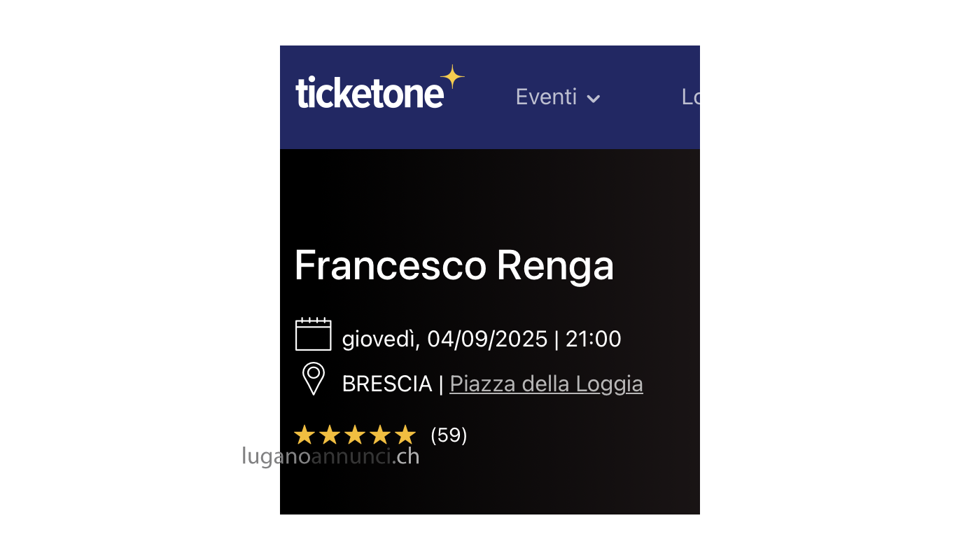Click the 21:00 start time
Image resolution: width=980 pixels, height=560 pixels.
pyautogui.click(x=594, y=339)
